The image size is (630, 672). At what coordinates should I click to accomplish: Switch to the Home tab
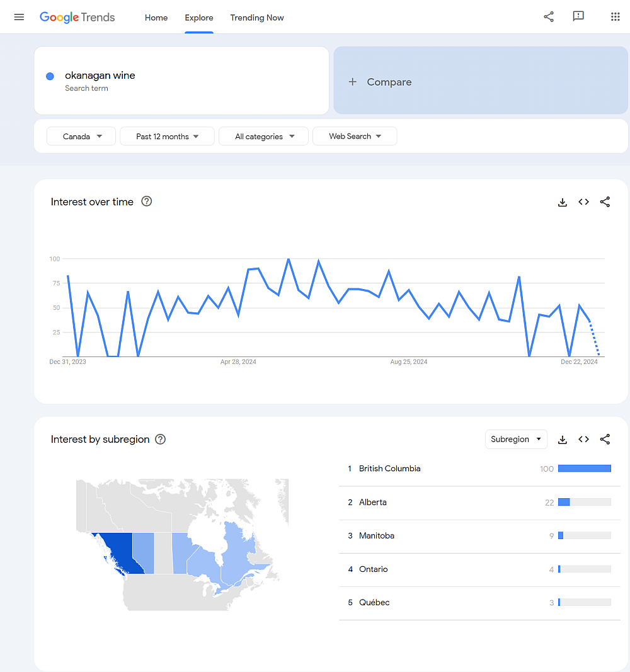(x=156, y=18)
